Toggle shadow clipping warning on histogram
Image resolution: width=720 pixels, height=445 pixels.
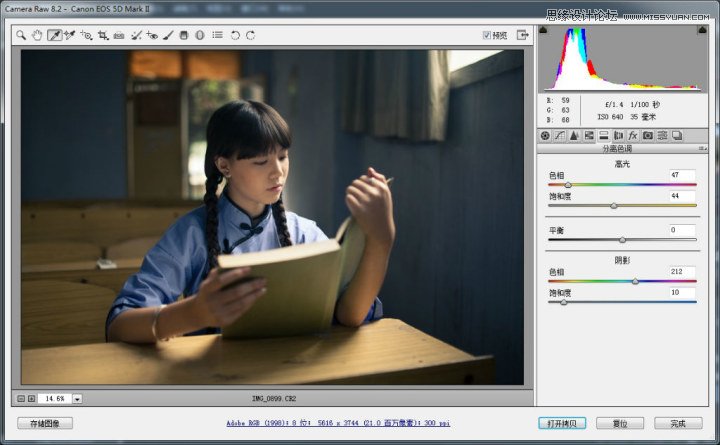pyautogui.click(x=543, y=30)
